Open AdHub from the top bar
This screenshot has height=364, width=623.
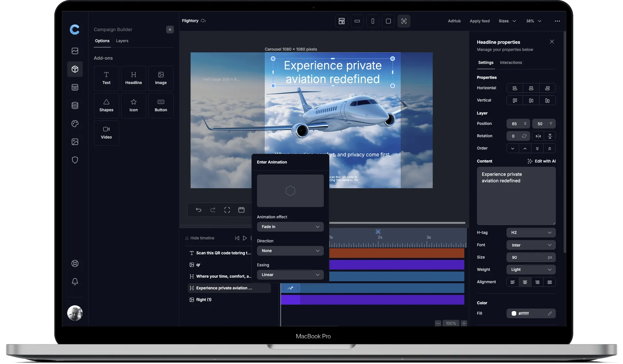(x=454, y=21)
